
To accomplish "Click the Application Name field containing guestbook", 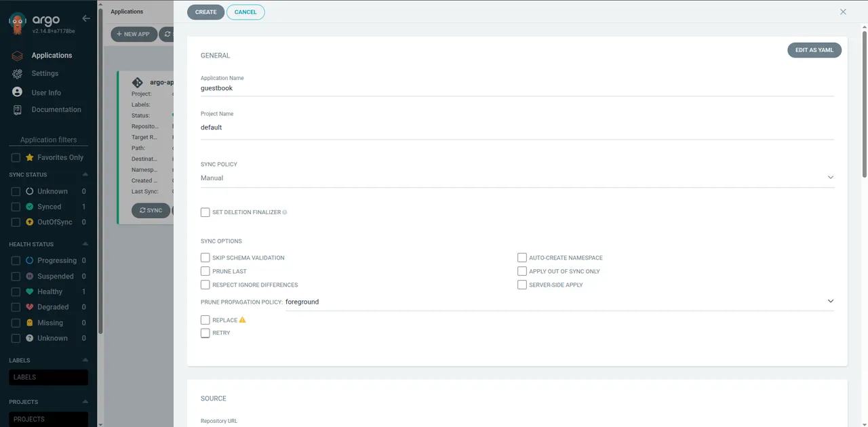I will point(517,88).
